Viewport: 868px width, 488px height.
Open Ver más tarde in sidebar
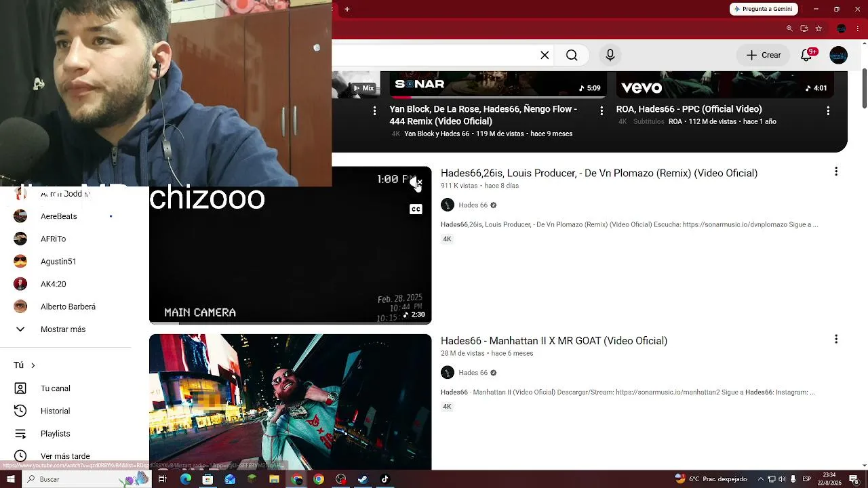(66, 456)
